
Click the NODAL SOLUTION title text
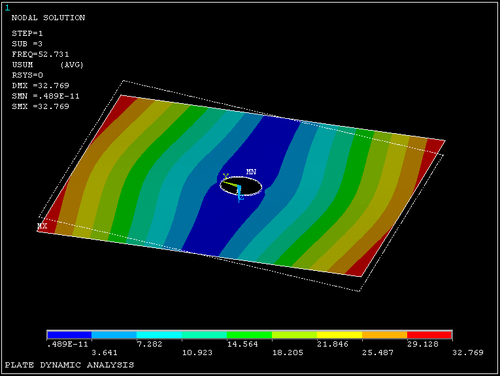[x=48, y=18]
